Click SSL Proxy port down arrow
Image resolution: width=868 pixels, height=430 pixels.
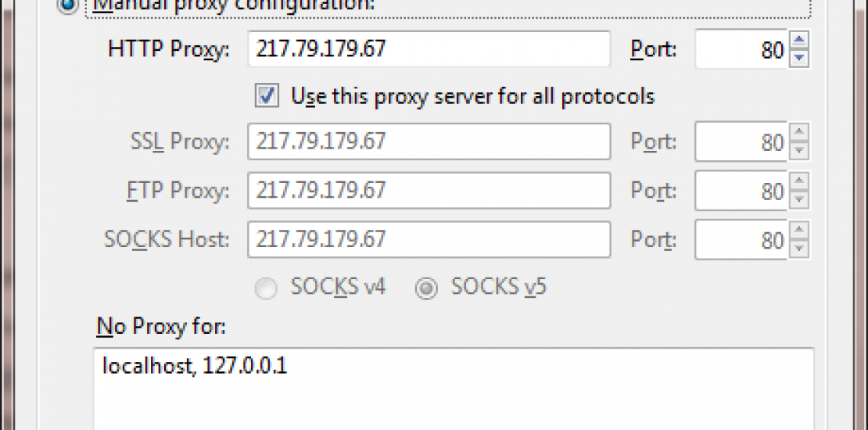tap(799, 151)
